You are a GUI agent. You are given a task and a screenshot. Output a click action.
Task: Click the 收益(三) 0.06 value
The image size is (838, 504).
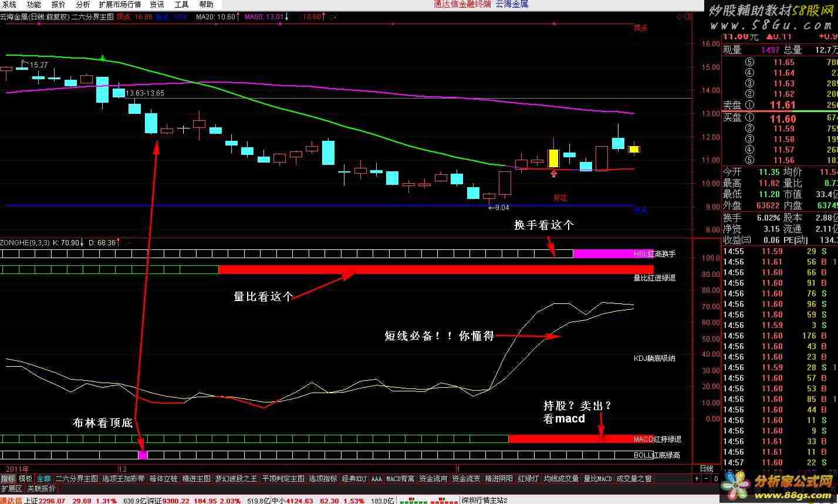pyautogui.click(x=771, y=240)
